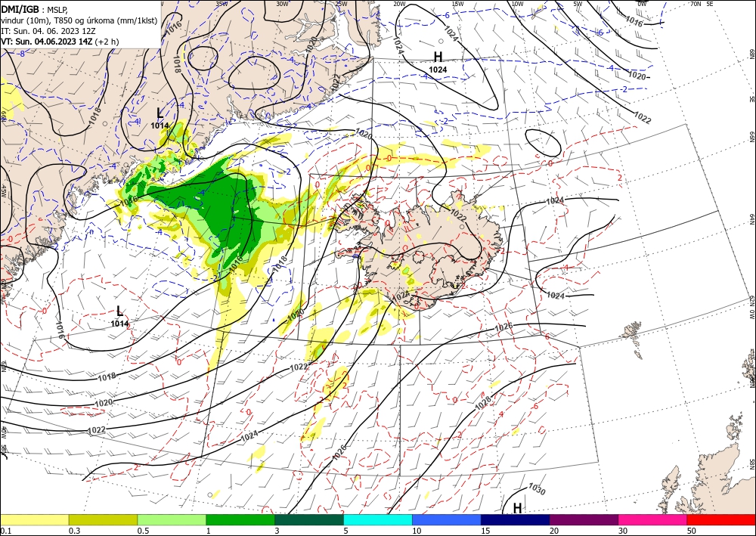Click legend value 10 below the scale
This screenshot has height=536, width=756.
(x=417, y=531)
